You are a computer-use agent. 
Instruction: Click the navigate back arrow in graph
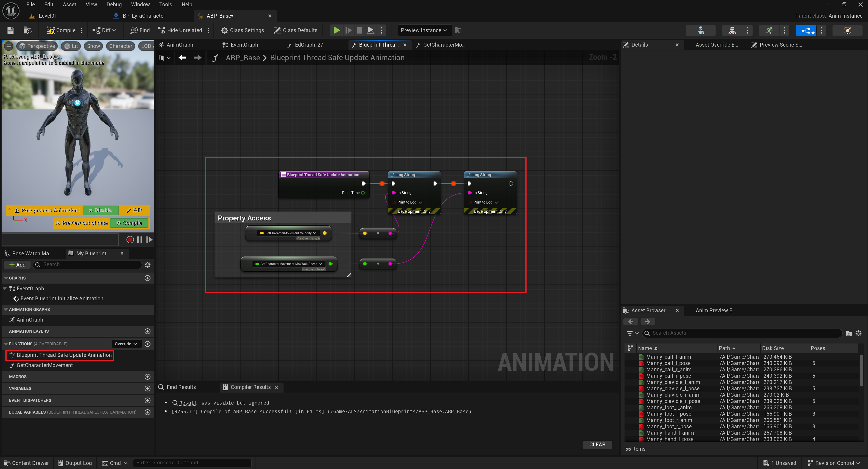[182, 58]
